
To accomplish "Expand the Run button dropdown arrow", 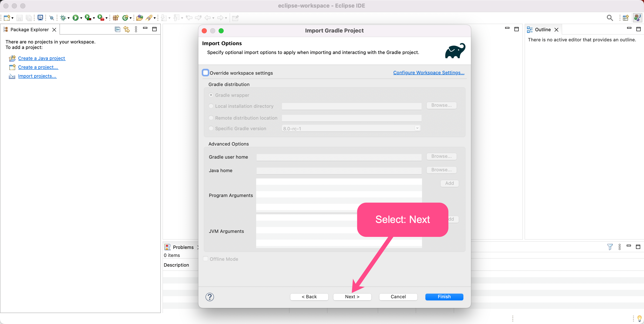I will (x=81, y=18).
